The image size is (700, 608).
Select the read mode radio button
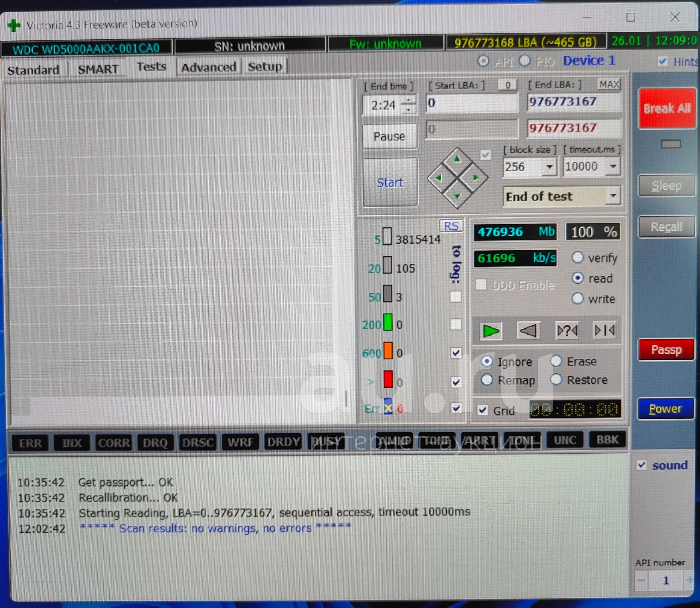coord(577,278)
